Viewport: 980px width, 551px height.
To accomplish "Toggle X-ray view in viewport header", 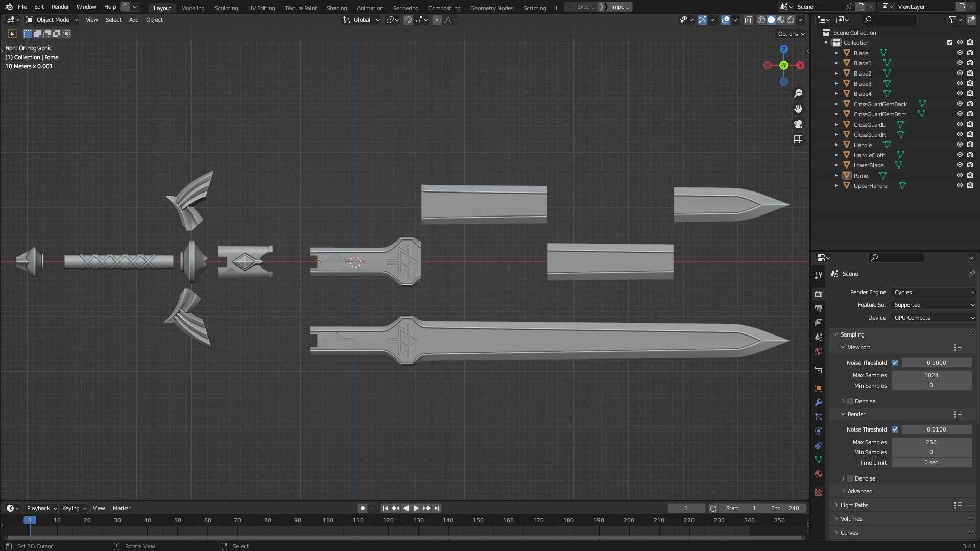I will 748,20.
